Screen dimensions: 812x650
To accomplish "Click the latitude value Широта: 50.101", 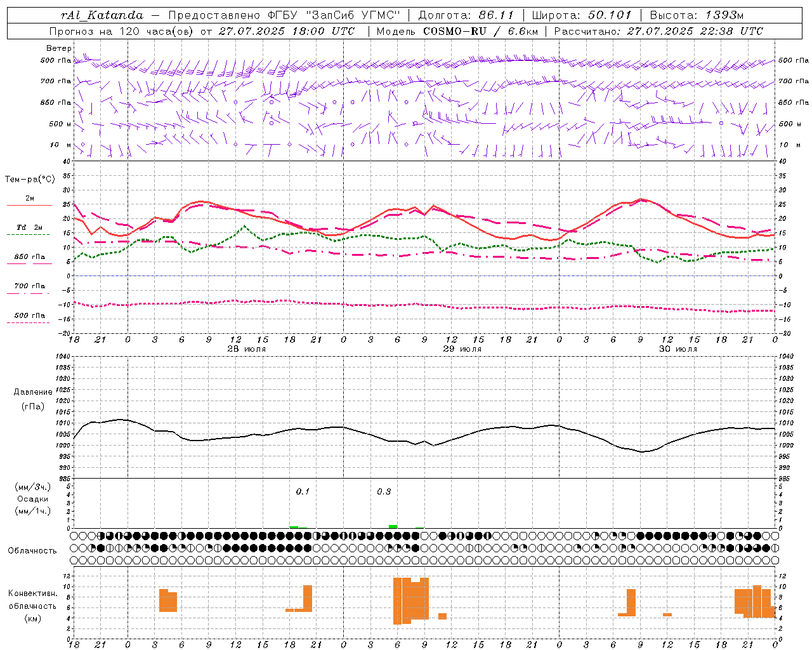I will pos(582,15).
